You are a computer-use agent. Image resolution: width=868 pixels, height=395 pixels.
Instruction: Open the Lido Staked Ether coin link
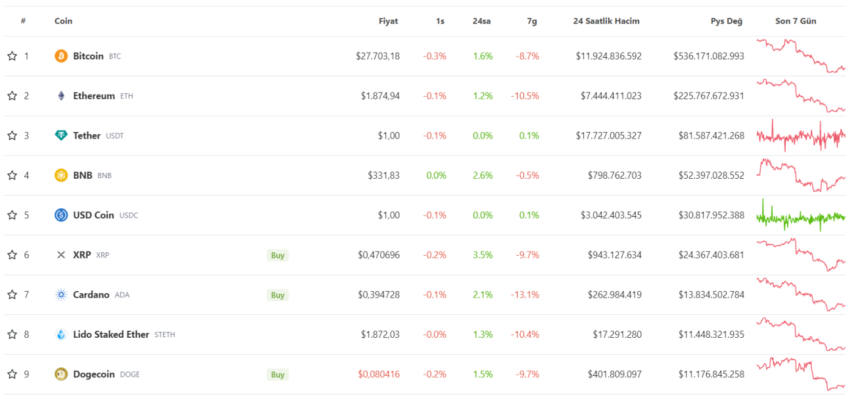pyautogui.click(x=110, y=335)
